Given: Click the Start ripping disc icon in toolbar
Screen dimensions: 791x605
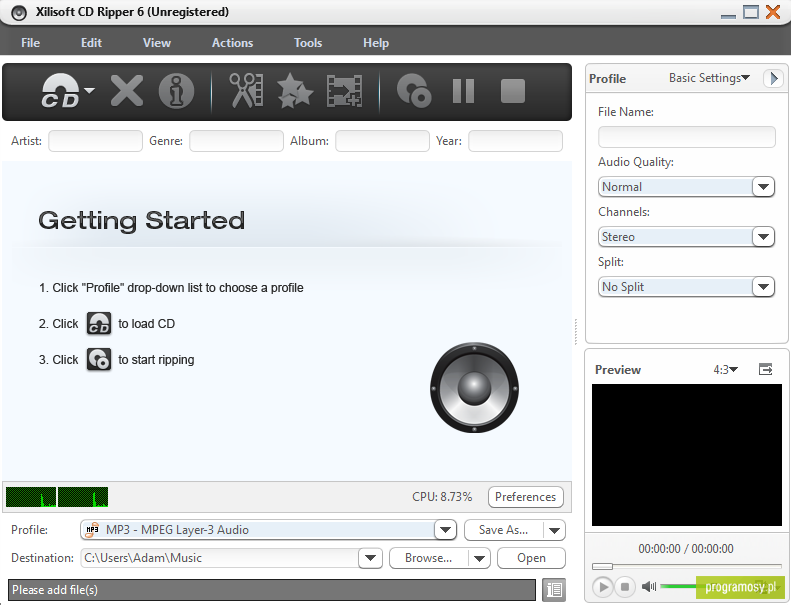Looking at the screenshot, I should pyautogui.click(x=414, y=91).
